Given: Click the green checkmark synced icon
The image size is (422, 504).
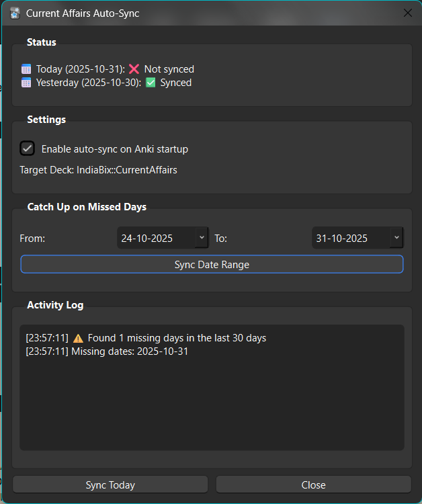Looking at the screenshot, I should (x=151, y=83).
